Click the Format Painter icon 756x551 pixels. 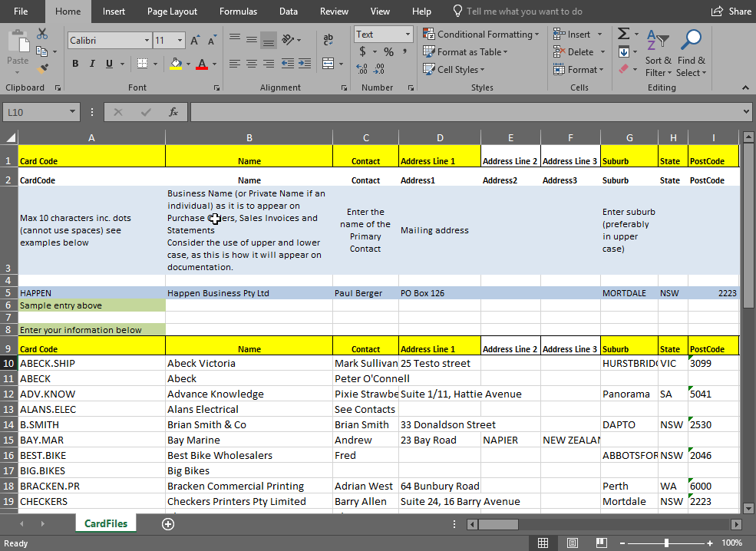click(x=42, y=68)
